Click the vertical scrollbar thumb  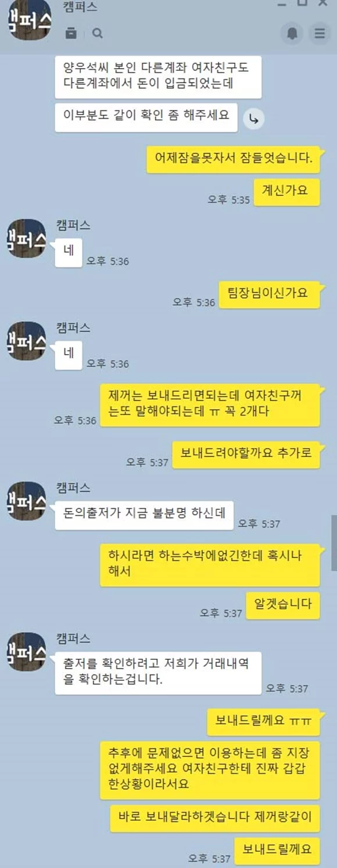point(334,543)
